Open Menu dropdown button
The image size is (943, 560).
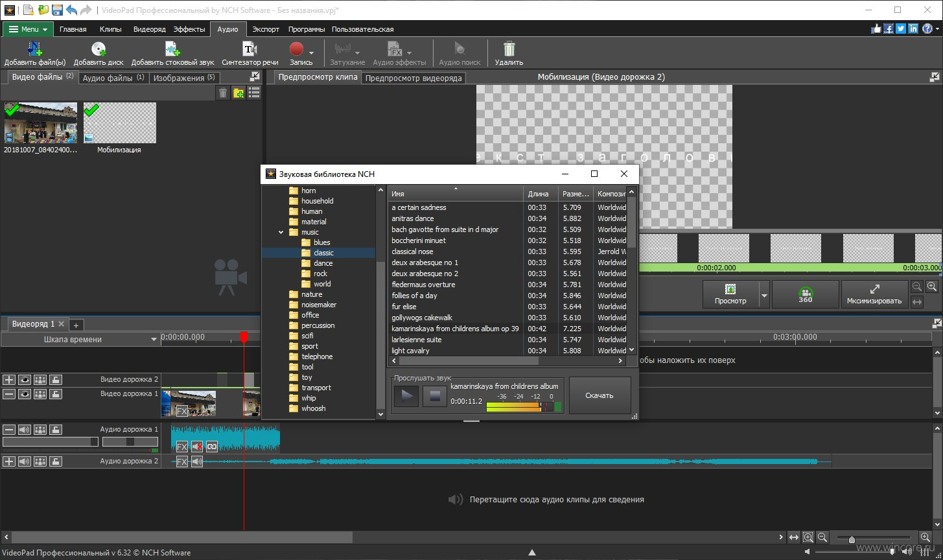[x=28, y=29]
